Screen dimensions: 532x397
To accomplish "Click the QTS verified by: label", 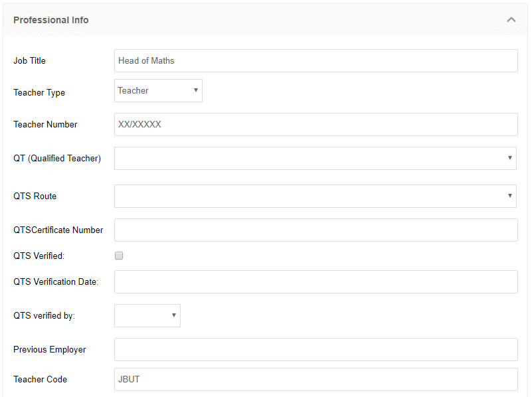I will pyautogui.click(x=44, y=315).
